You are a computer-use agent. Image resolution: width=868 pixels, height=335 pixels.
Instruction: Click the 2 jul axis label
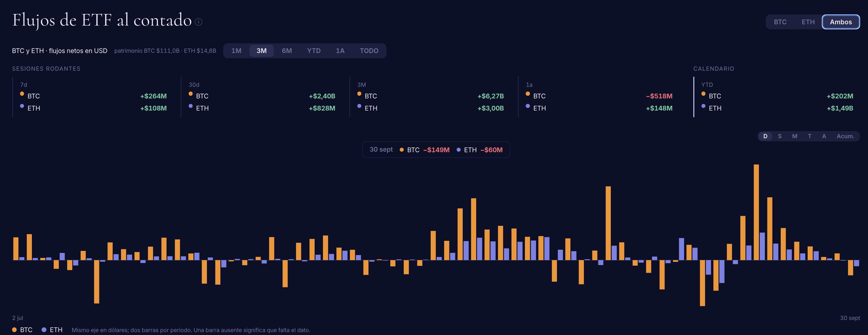click(x=17, y=318)
